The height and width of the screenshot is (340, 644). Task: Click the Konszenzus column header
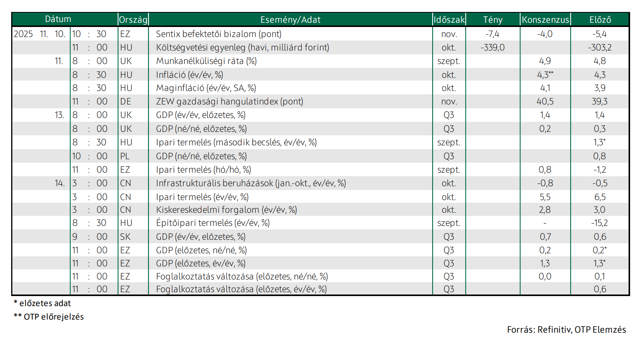point(545,20)
